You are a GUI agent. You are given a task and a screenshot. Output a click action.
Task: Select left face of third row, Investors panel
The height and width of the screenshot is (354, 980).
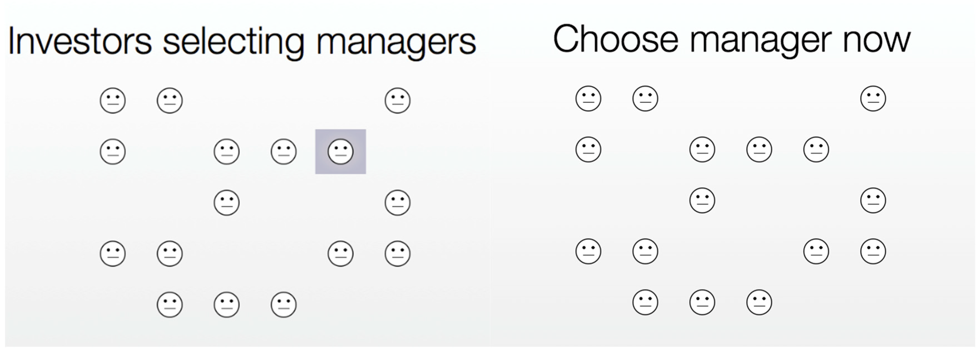227,203
